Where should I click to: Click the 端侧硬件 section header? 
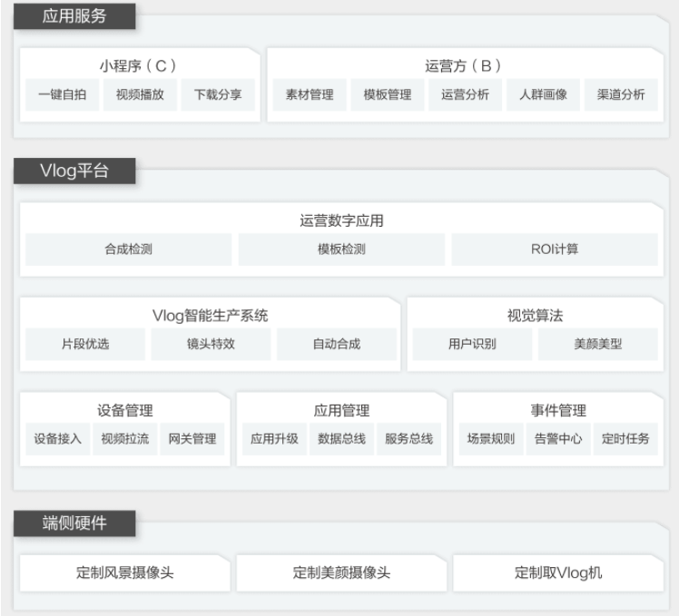(74, 523)
